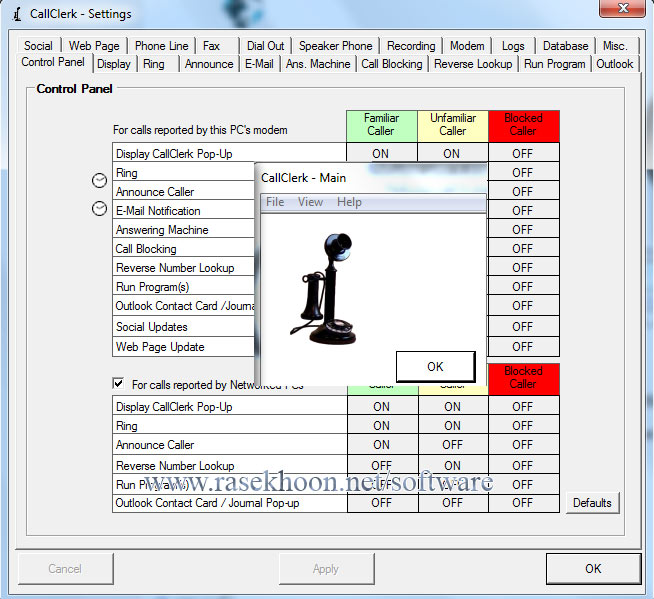The width and height of the screenshot is (654, 599).
Task: Select the Recording tab
Action: 411,45
